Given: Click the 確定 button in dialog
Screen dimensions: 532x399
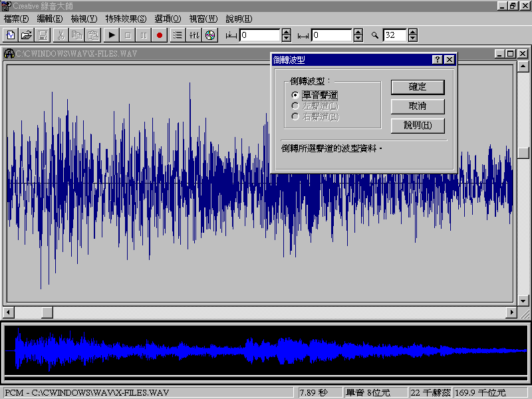Looking at the screenshot, I should point(417,87).
